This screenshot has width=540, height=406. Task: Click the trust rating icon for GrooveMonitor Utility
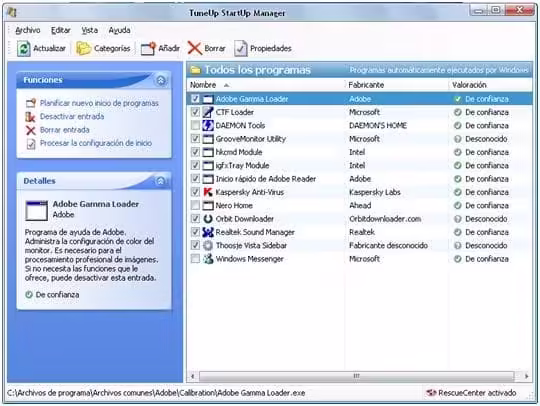[x=457, y=139]
